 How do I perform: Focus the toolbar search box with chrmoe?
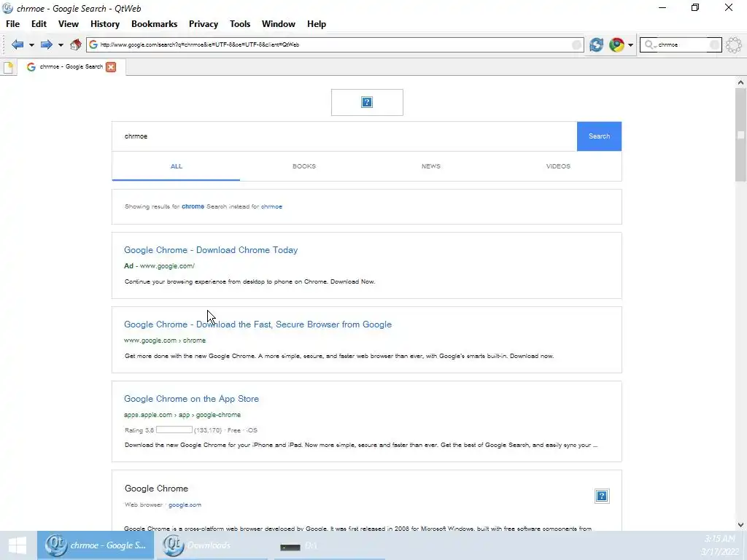point(682,44)
